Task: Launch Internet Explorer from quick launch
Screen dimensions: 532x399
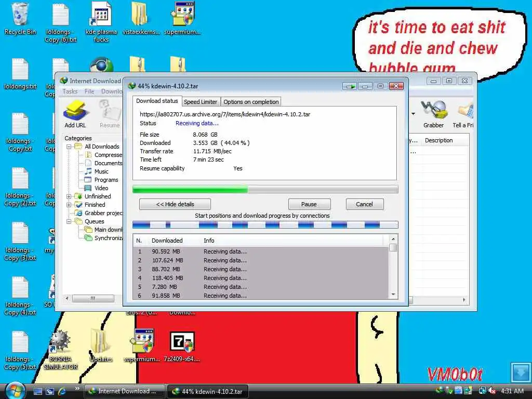Action: pos(62,391)
